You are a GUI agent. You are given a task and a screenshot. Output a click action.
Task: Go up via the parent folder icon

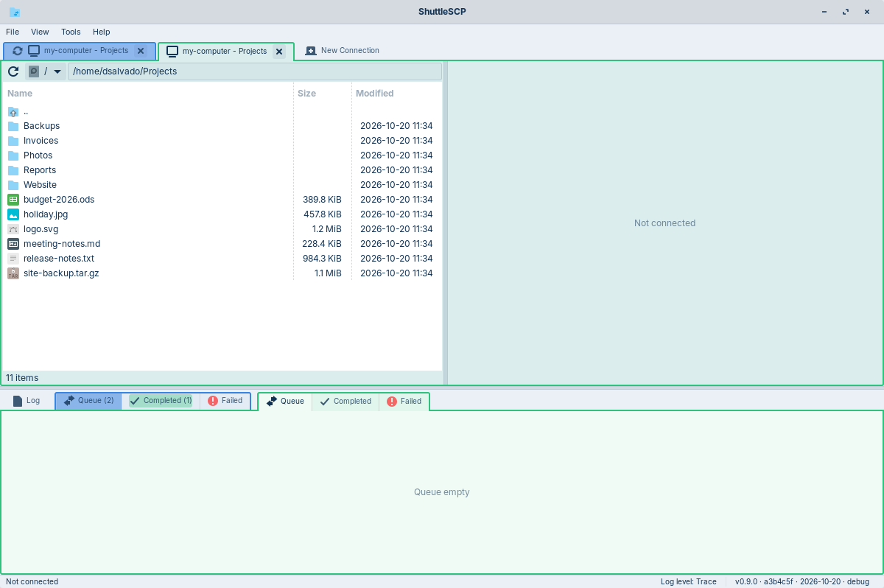pyautogui.click(x=13, y=111)
